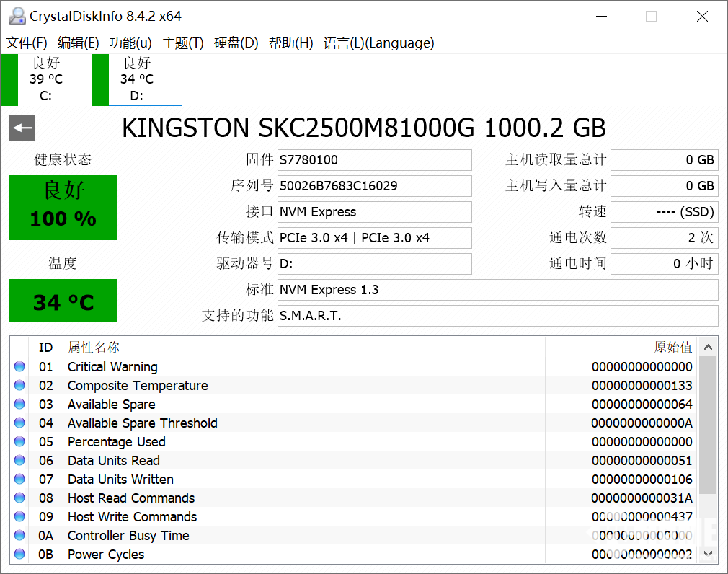This screenshot has height=574, width=728.
Task: Open the 主题(T) menu
Action: pos(183,43)
